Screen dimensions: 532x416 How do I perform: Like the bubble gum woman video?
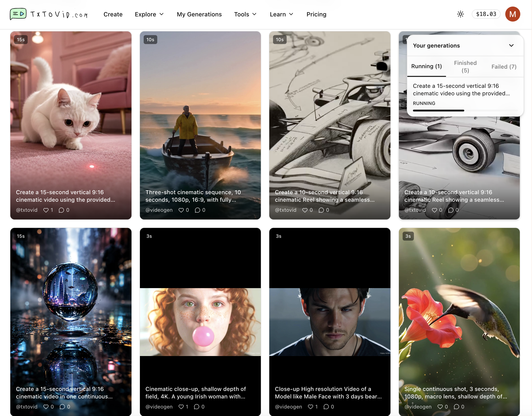pos(181,406)
